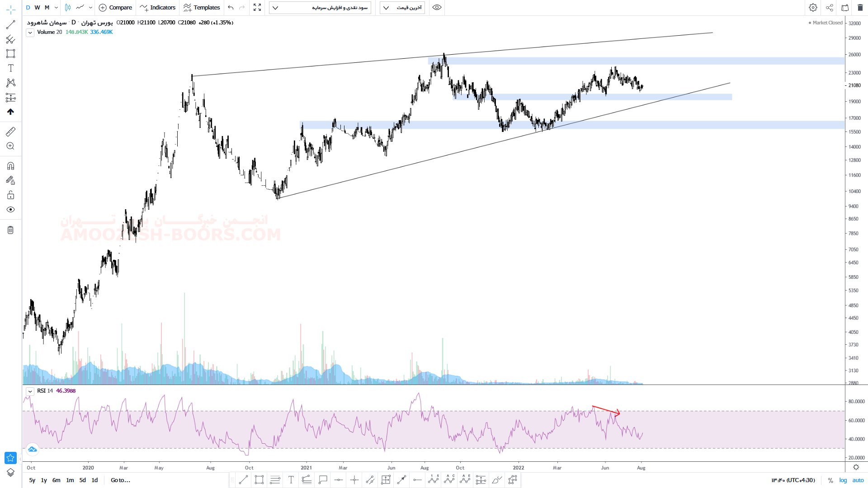This screenshot has height=488, width=868.
Task: Click the undo arrow
Action: 231,8
